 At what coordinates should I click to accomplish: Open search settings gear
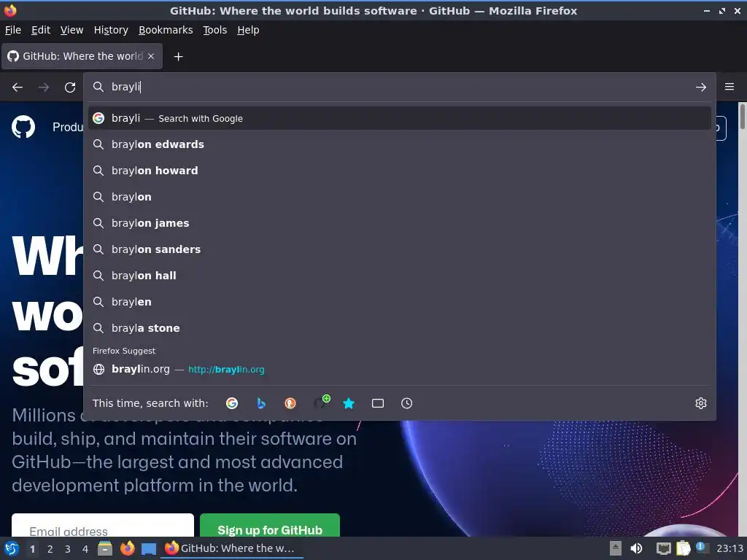pos(701,403)
